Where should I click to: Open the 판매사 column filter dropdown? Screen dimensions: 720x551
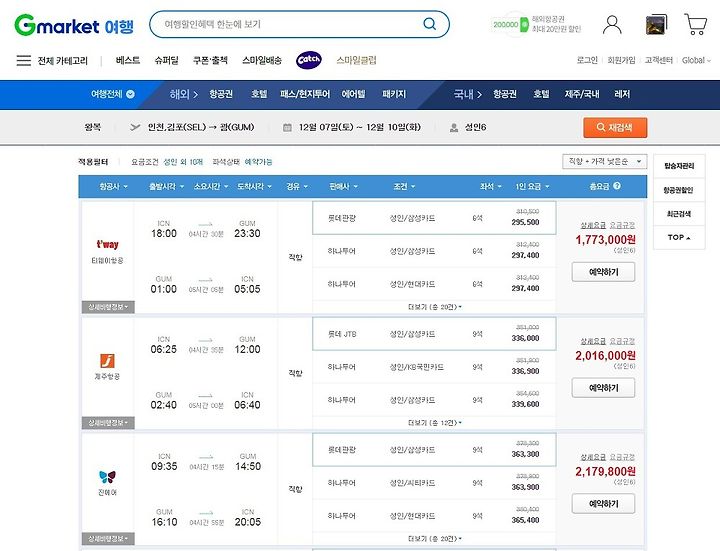point(343,186)
